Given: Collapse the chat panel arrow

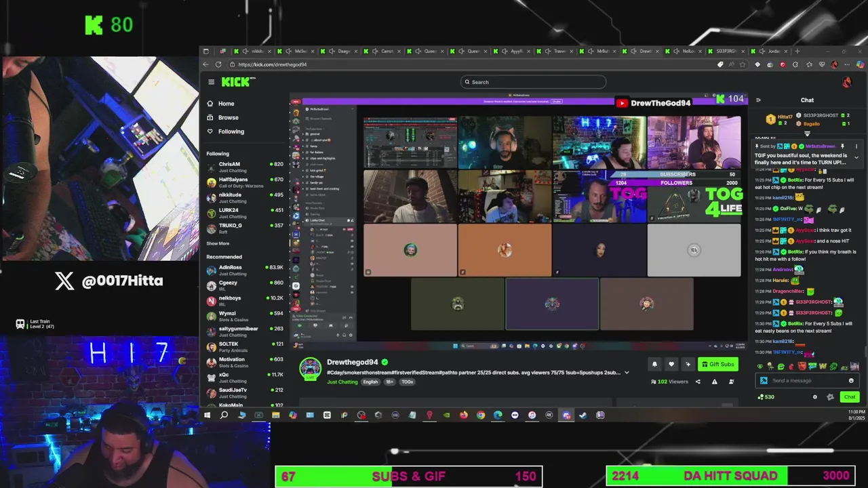Looking at the screenshot, I should pyautogui.click(x=758, y=100).
